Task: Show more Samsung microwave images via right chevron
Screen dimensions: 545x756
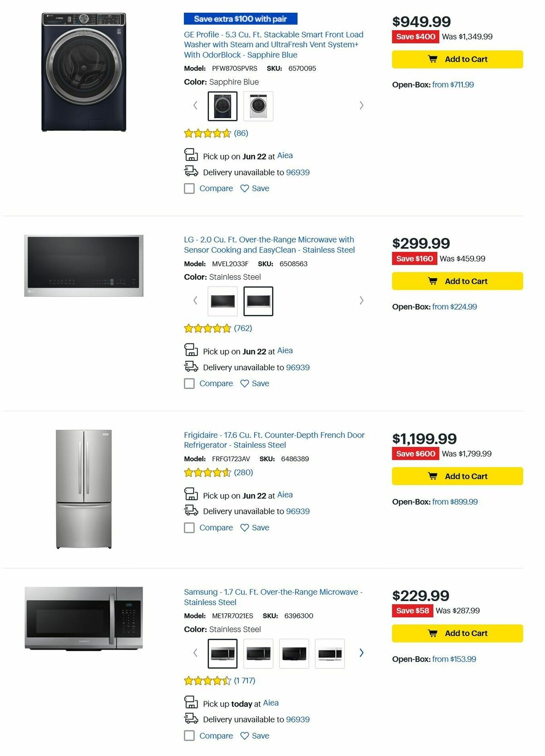Action: (362, 652)
